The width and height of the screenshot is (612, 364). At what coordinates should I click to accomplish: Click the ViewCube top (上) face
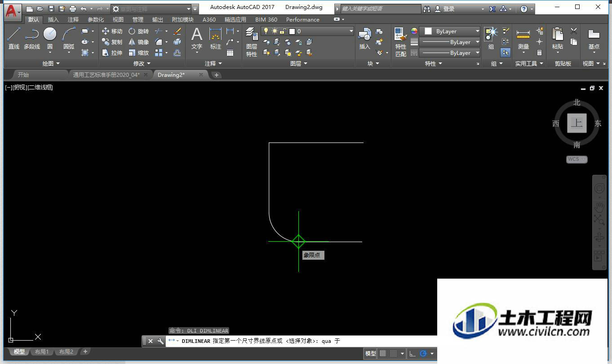pyautogui.click(x=577, y=123)
